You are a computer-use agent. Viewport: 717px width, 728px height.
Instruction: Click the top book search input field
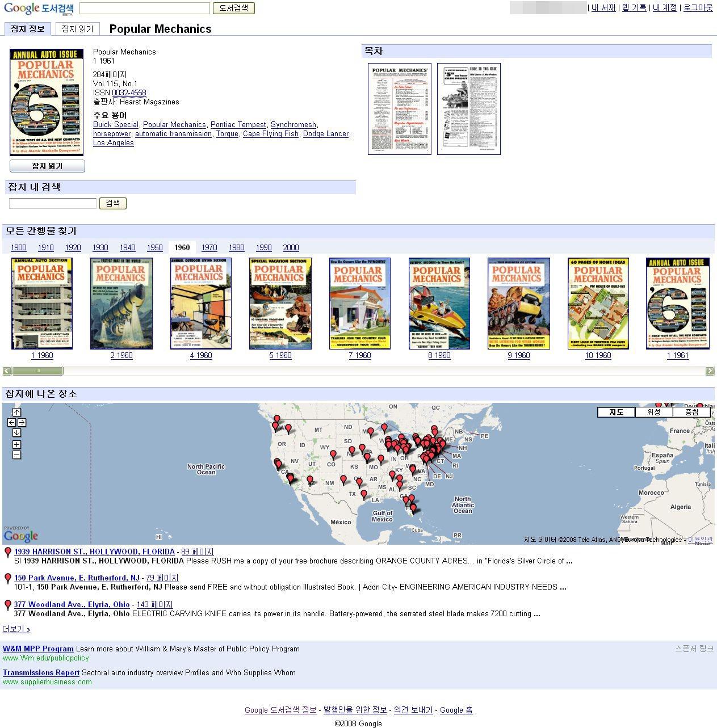145,8
